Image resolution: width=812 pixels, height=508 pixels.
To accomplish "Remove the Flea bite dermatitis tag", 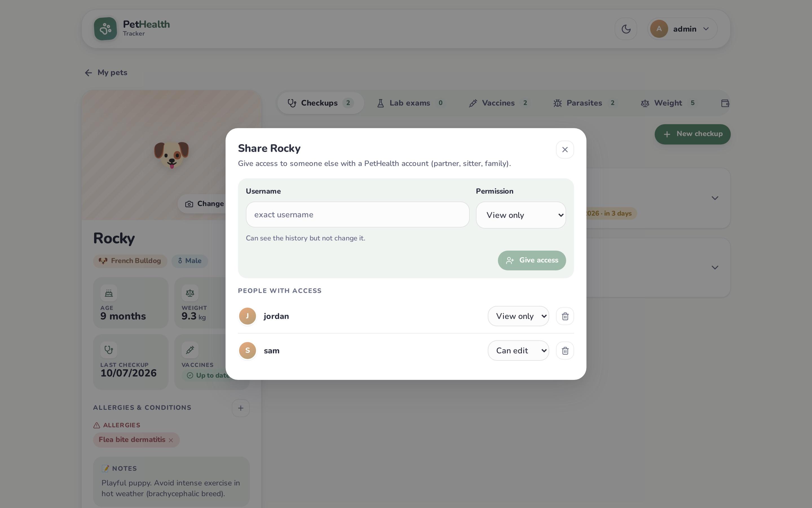I will click(171, 440).
